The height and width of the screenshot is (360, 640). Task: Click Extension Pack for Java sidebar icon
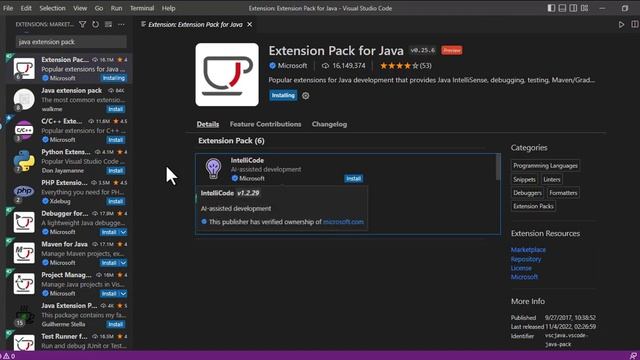coord(24,69)
